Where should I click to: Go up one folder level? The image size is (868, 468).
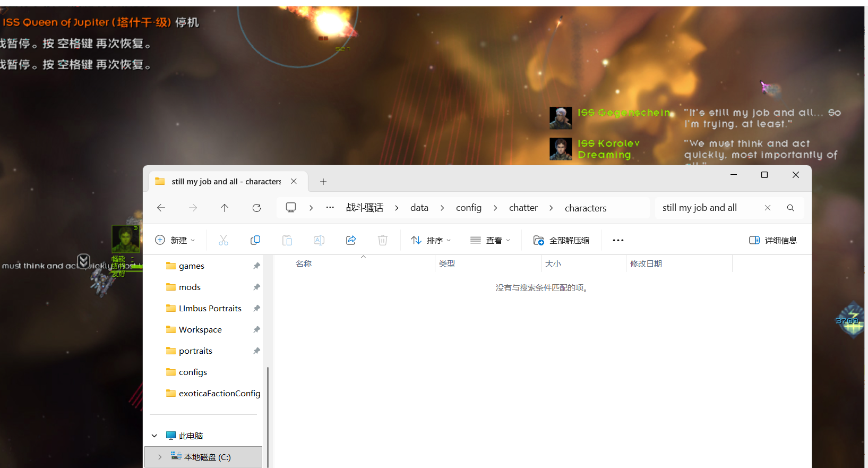click(x=225, y=208)
